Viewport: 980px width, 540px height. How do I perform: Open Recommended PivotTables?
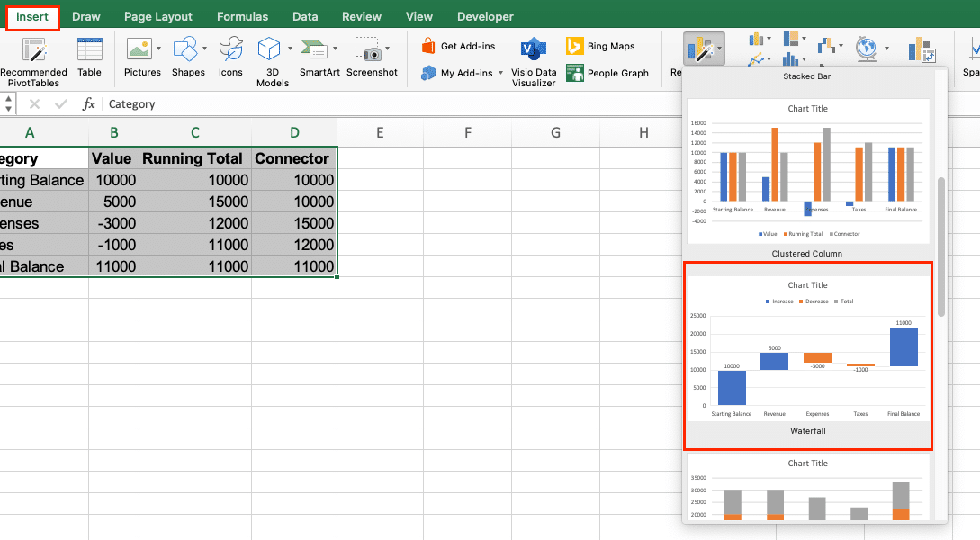34,61
